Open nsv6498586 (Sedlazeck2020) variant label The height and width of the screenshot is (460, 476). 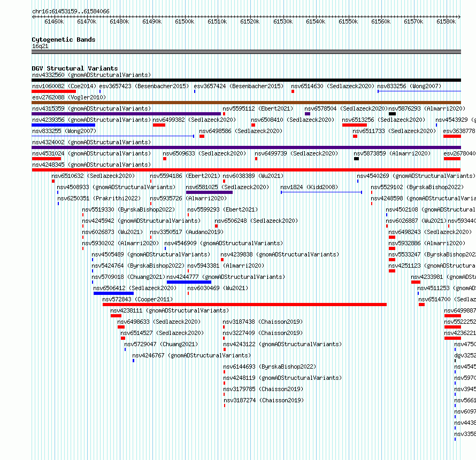pos(241,131)
